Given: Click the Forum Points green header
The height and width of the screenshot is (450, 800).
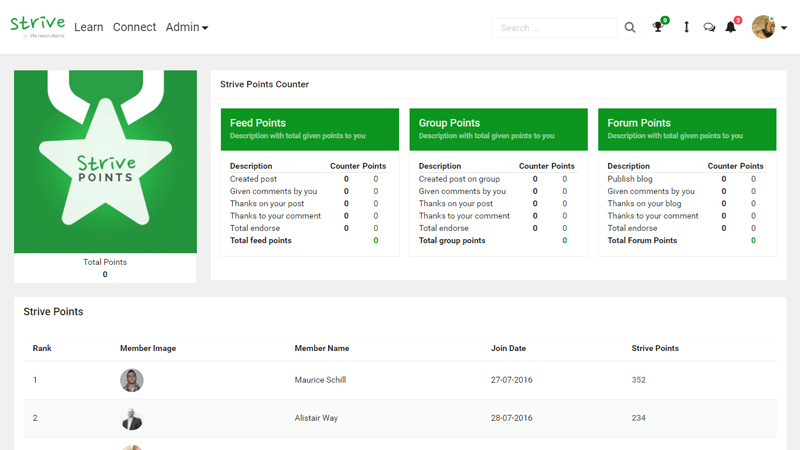Looking at the screenshot, I should click(687, 129).
